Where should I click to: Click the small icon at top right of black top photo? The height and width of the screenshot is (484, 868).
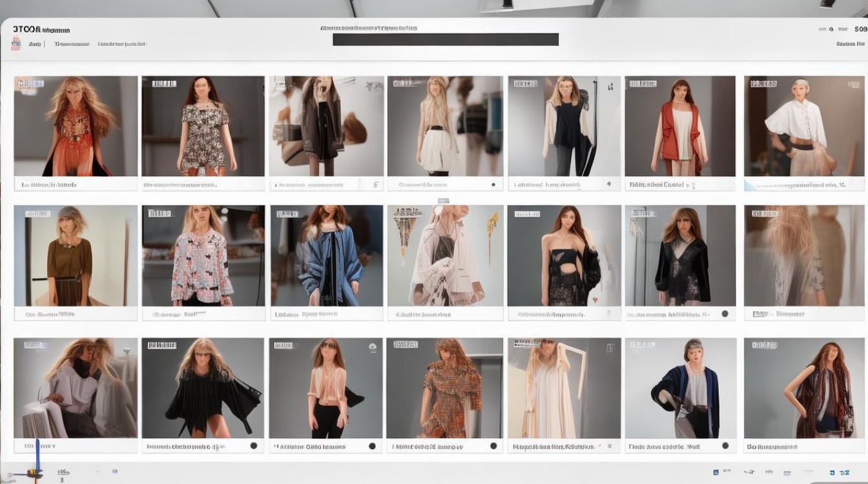point(610,86)
